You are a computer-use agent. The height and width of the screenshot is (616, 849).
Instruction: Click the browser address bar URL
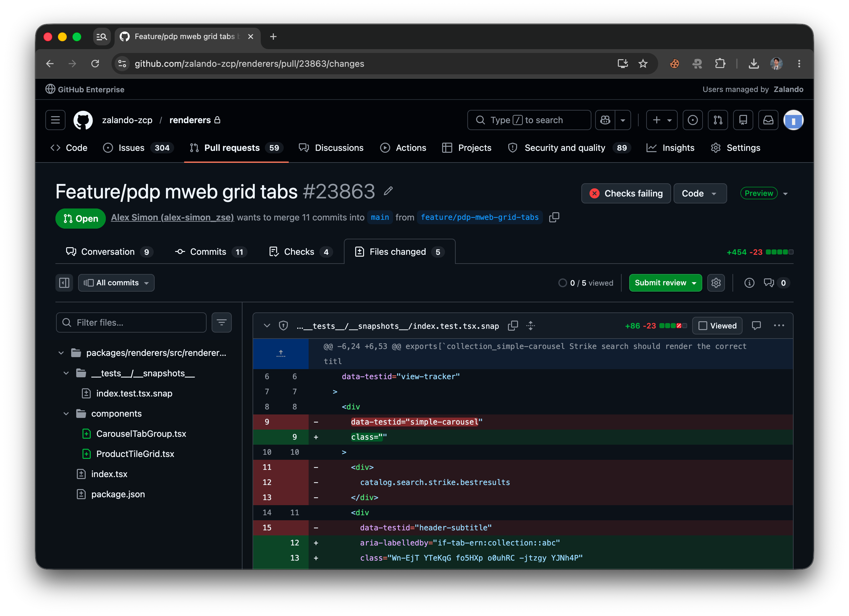[x=249, y=64]
